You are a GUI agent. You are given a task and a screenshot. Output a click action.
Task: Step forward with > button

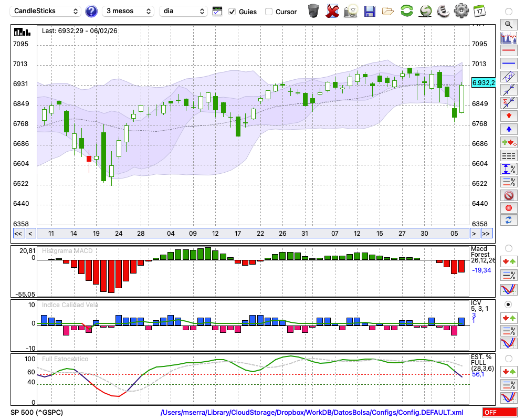coord(474,234)
